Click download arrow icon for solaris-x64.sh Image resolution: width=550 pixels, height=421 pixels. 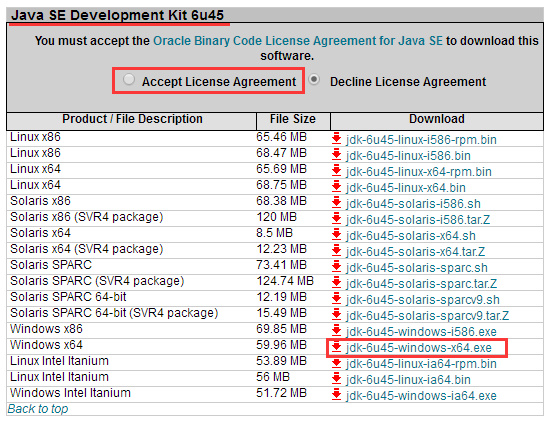(336, 234)
